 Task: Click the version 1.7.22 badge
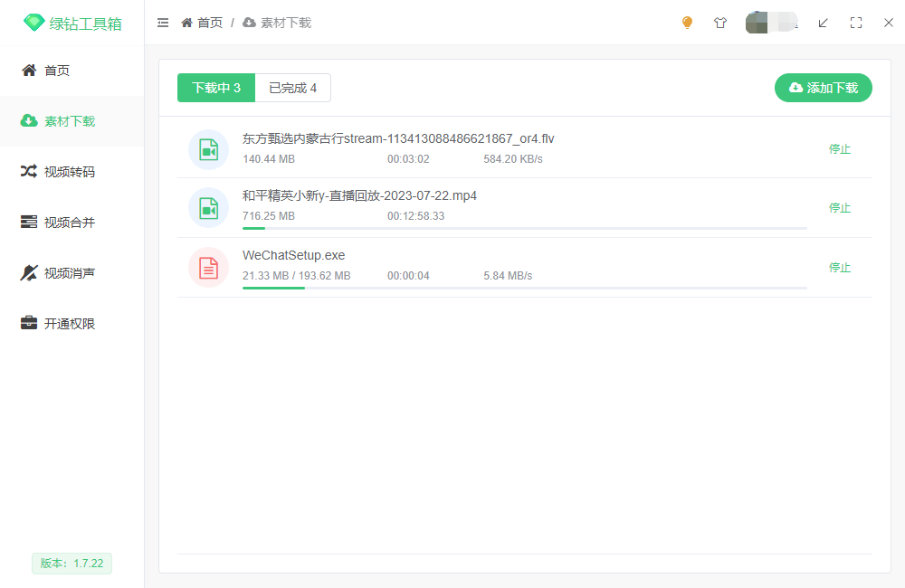(x=71, y=563)
